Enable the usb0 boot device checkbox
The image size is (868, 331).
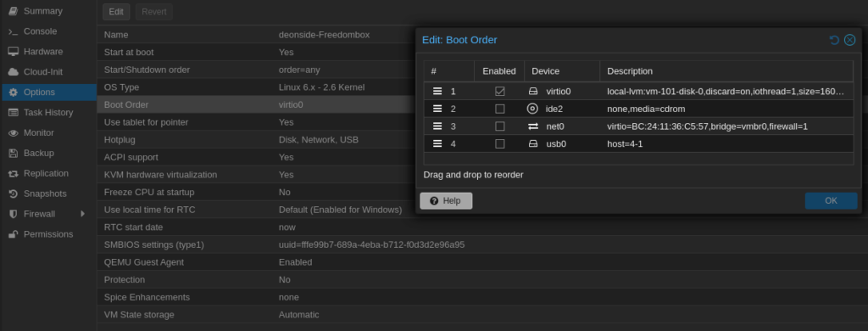(500, 144)
